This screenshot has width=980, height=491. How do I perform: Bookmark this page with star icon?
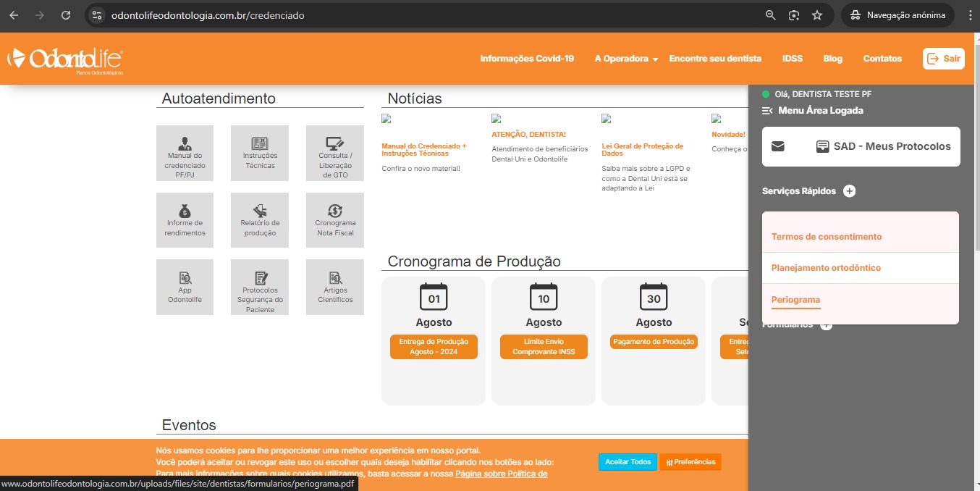[817, 15]
